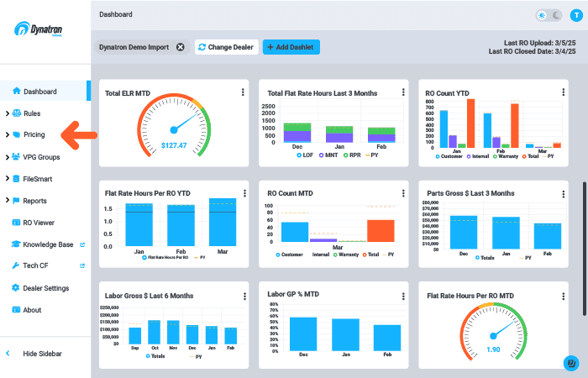Select Dashboard in the sidebar
588x378 pixels.
click(x=40, y=91)
